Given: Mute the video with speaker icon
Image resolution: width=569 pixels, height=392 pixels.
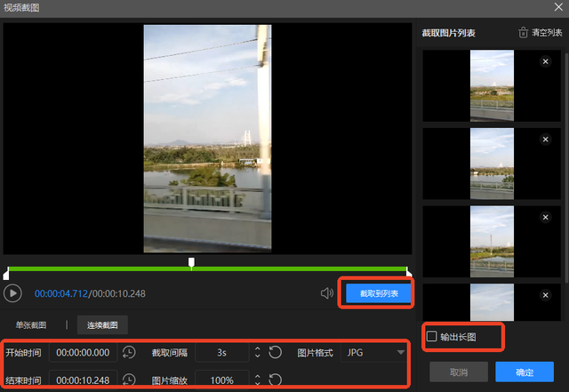Looking at the screenshot, I should (327, 293).
